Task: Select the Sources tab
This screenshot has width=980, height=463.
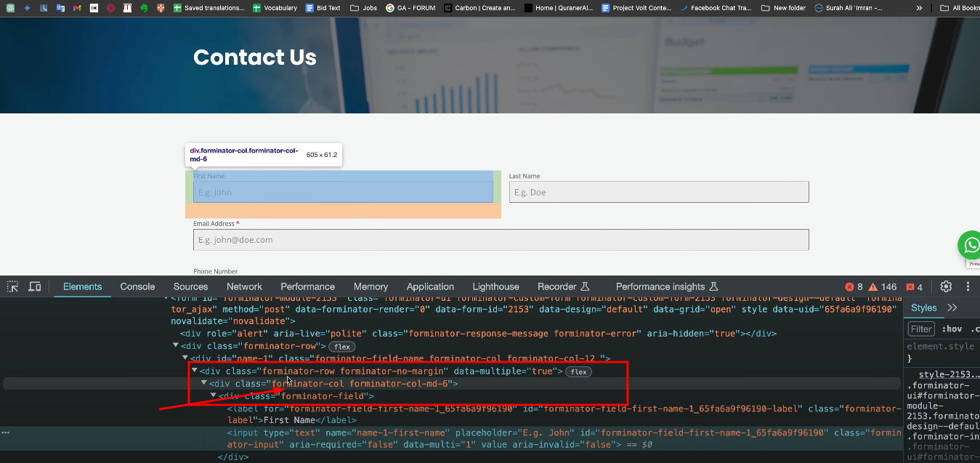Action: pyautogui.click(x=190, y=286)
